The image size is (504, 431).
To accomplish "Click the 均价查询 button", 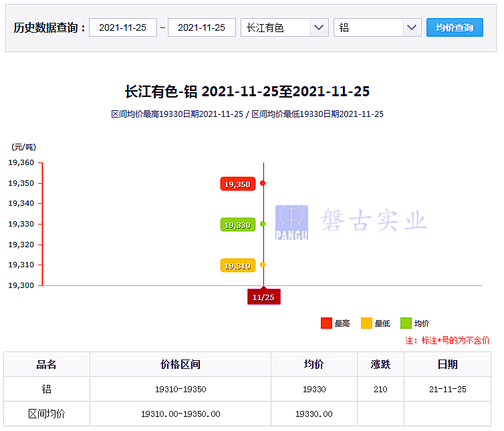I will tap(455, 27).
